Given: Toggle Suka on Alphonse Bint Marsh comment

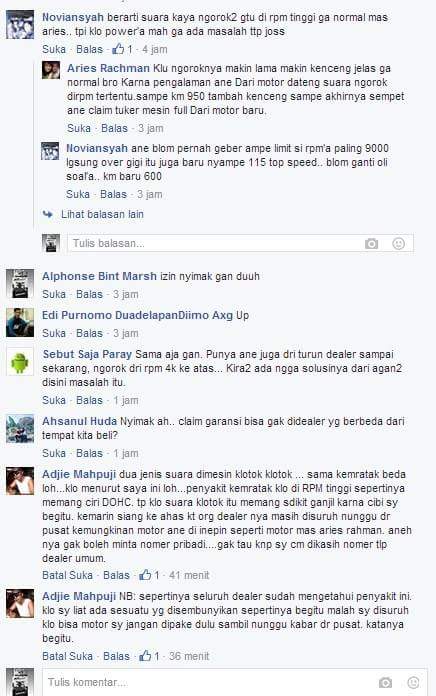Looking at the screenshot, I should [54, 294].
